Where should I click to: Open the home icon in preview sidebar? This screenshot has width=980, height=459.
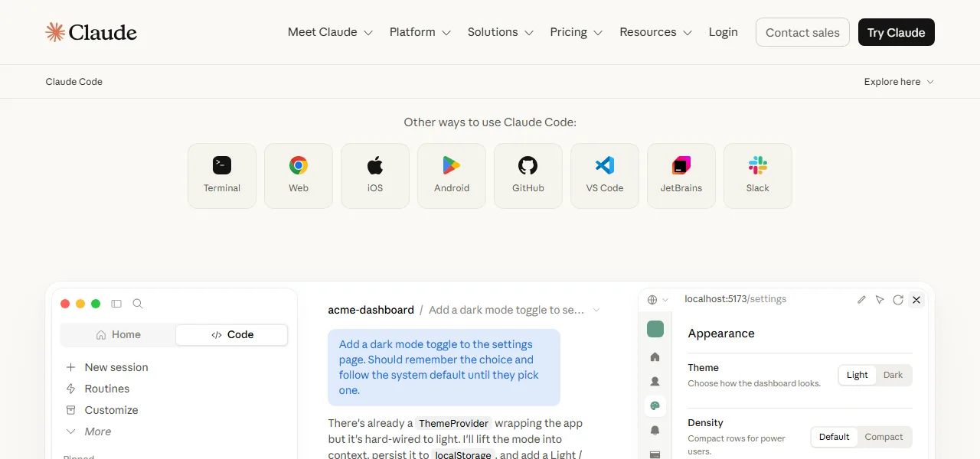(655, 356)
